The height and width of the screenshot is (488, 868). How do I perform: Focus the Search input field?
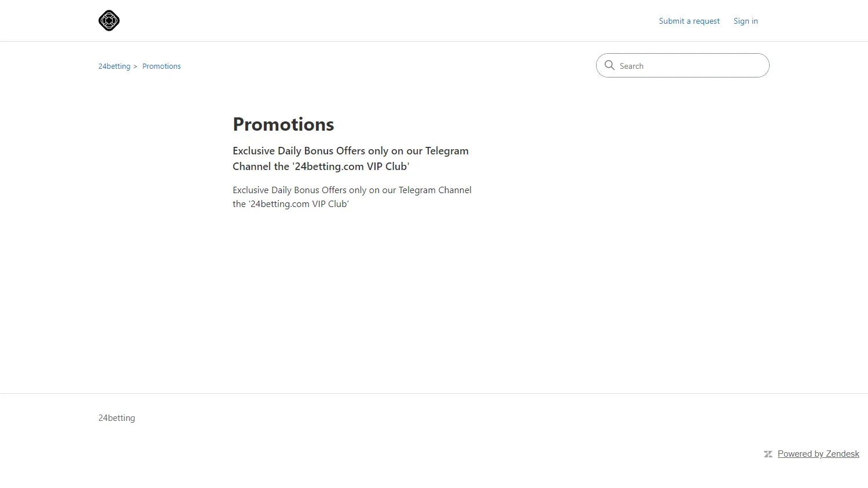click(x=683, y=65)
